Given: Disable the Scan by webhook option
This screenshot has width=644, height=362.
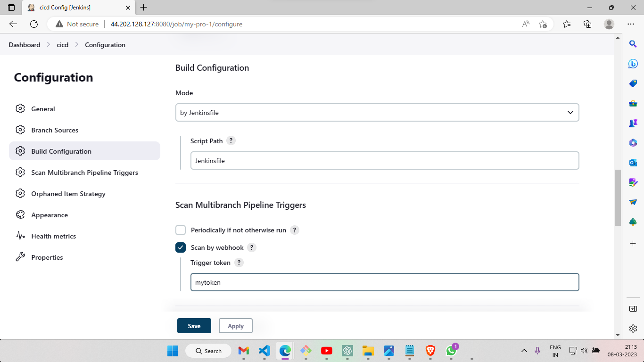Looking at the screenshot, I should click(181, 247).
